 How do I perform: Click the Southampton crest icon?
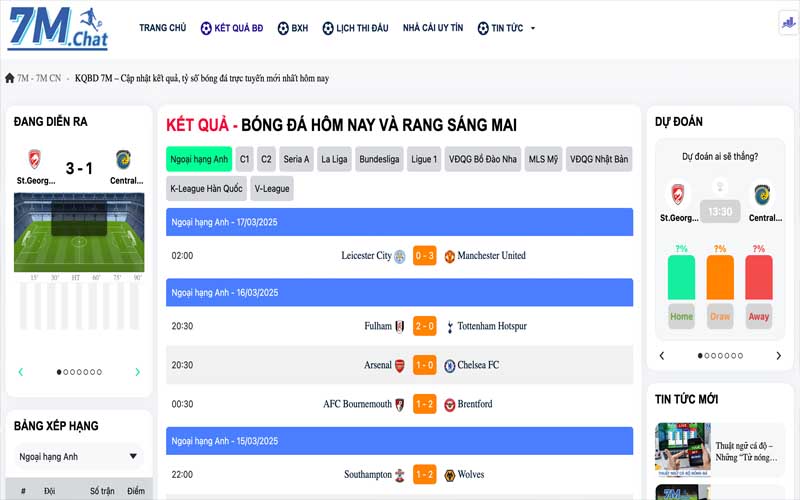click(x=400, y=475)
